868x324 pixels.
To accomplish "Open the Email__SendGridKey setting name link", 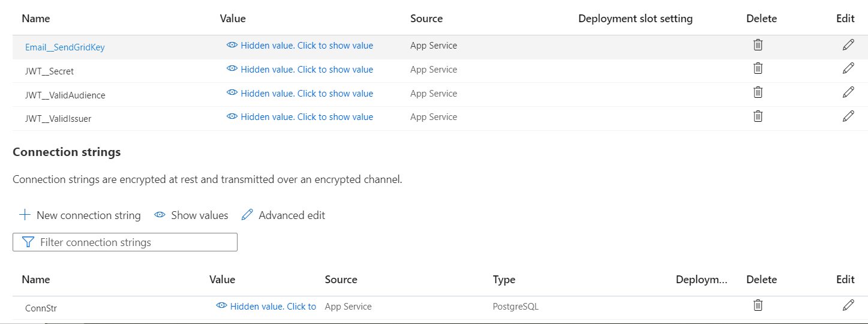I will click(x=65, y=47).
